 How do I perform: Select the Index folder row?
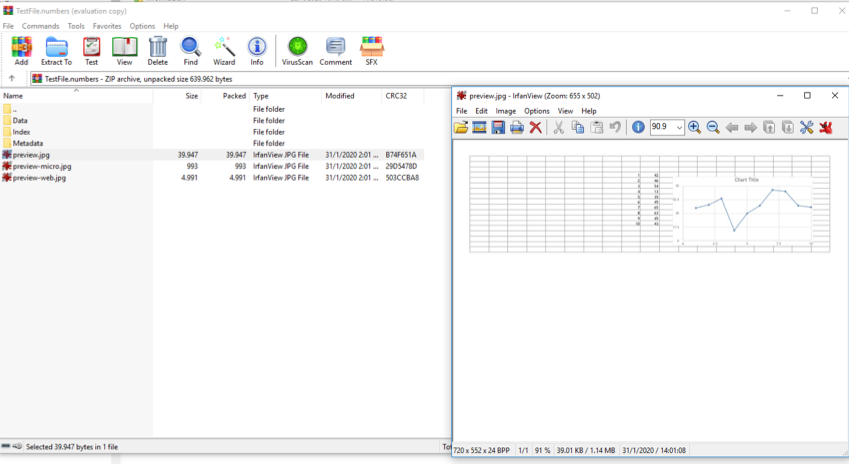pos(212,132)
